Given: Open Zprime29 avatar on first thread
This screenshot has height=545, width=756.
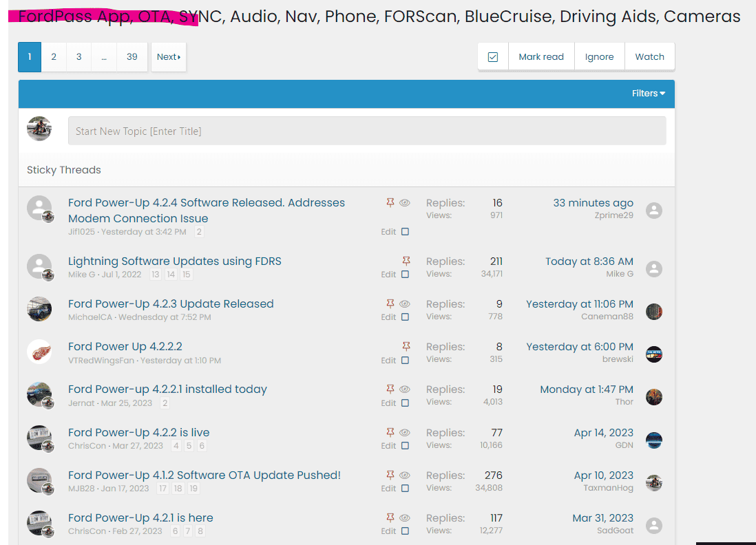Looking at the screenshot, I should (654, 211).
